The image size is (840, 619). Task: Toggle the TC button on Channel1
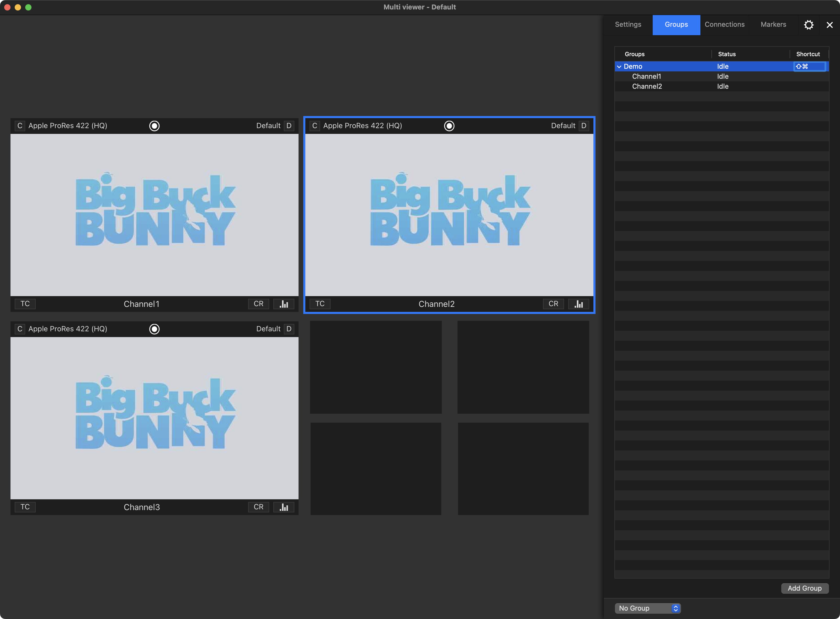[25, 304]
